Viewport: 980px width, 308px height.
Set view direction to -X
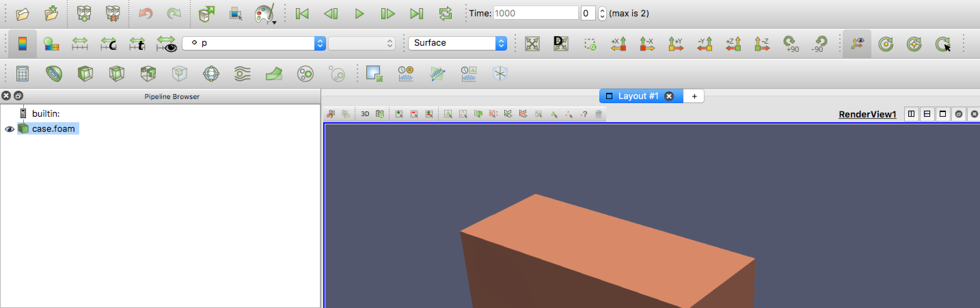[x=647, y=44]
